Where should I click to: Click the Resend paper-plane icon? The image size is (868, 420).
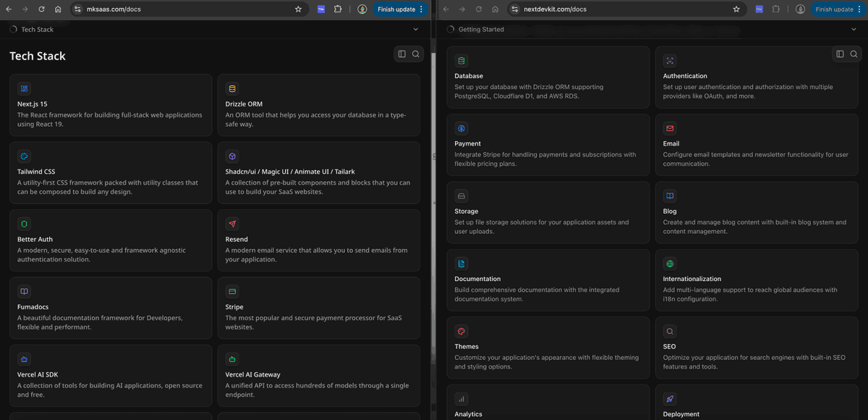click(x=232, y=224)
